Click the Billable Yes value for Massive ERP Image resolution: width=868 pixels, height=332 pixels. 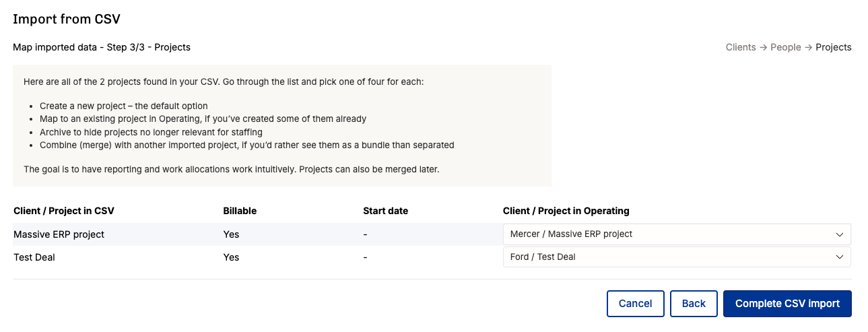point(231,234)
